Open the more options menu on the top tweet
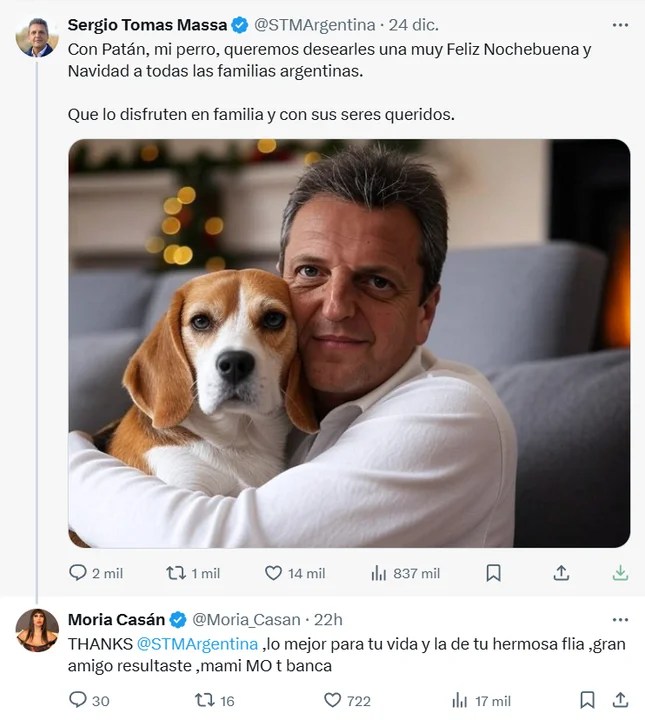645x720 pixels. (x=620, y=25)
